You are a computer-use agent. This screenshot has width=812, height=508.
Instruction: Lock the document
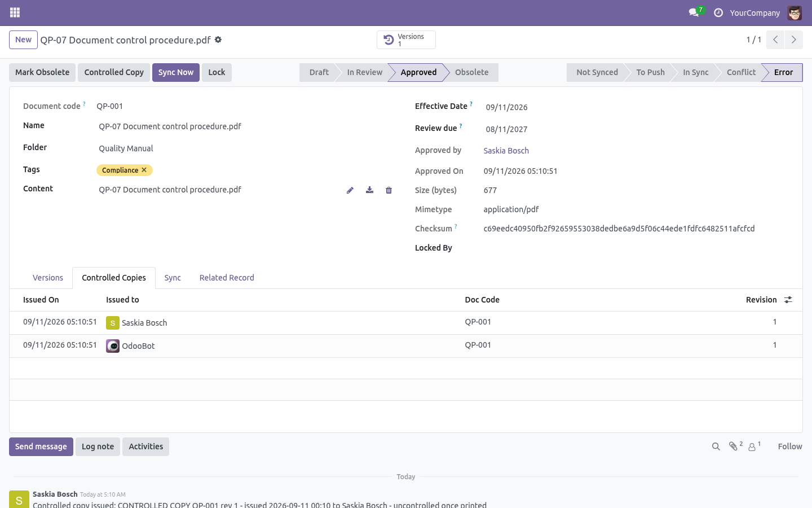217,72
